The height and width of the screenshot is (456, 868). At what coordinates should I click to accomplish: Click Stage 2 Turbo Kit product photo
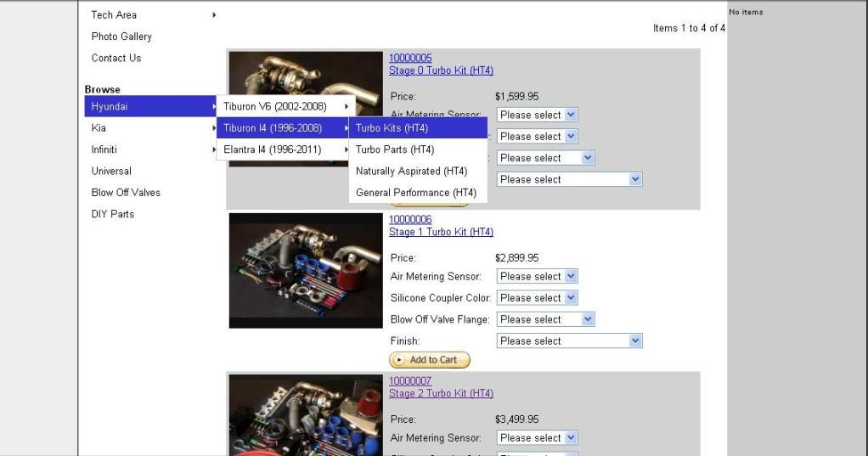(x=306, y=415)
